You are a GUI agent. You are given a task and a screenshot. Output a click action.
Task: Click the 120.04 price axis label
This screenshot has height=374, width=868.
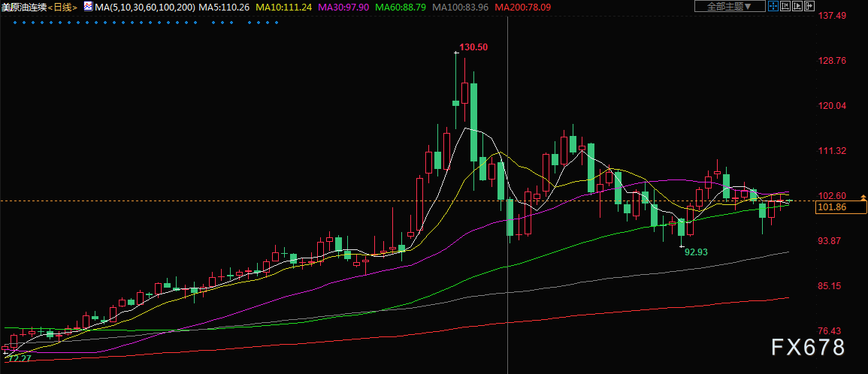833,106
